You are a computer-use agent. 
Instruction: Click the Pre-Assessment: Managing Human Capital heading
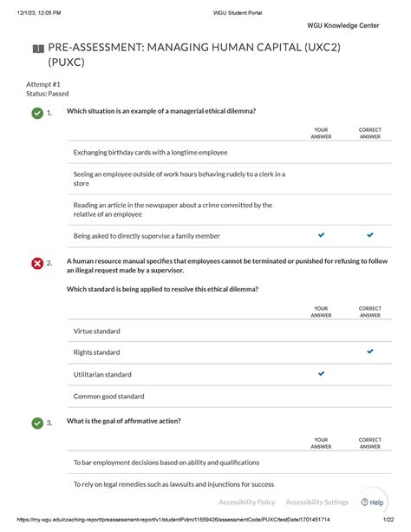point(194,55)
